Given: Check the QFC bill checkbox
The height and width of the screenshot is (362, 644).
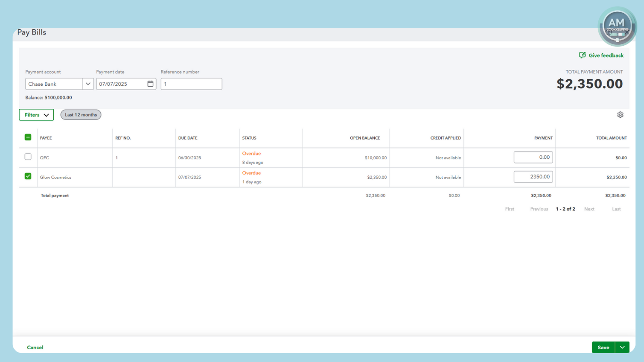Looking at the screenshot, I should (x=28, y=157).
